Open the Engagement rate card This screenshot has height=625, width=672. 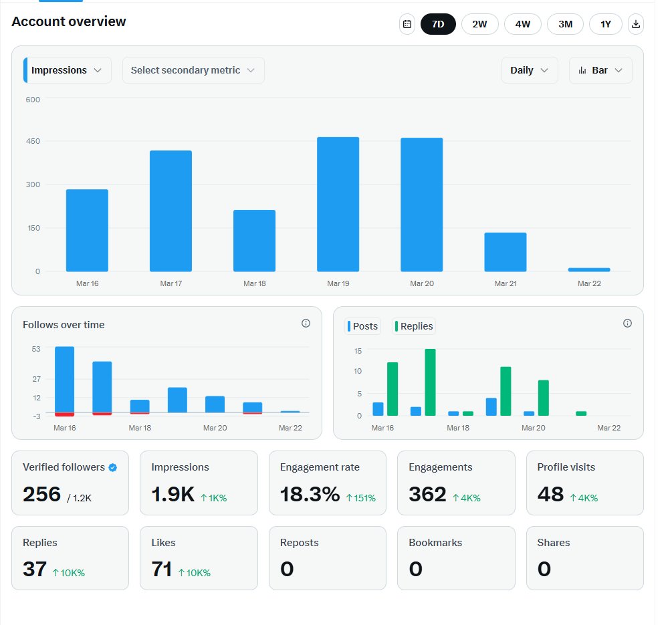(x=328, y=483)
